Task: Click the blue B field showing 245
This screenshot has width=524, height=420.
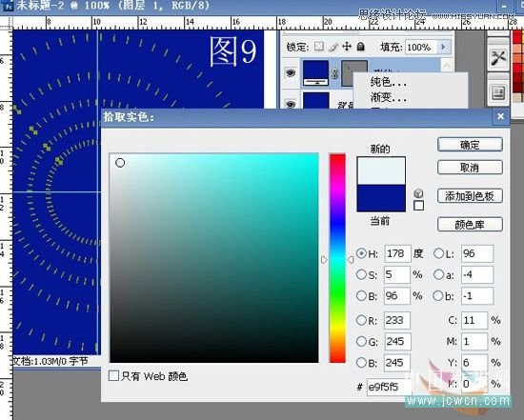Action: [397, 363]
